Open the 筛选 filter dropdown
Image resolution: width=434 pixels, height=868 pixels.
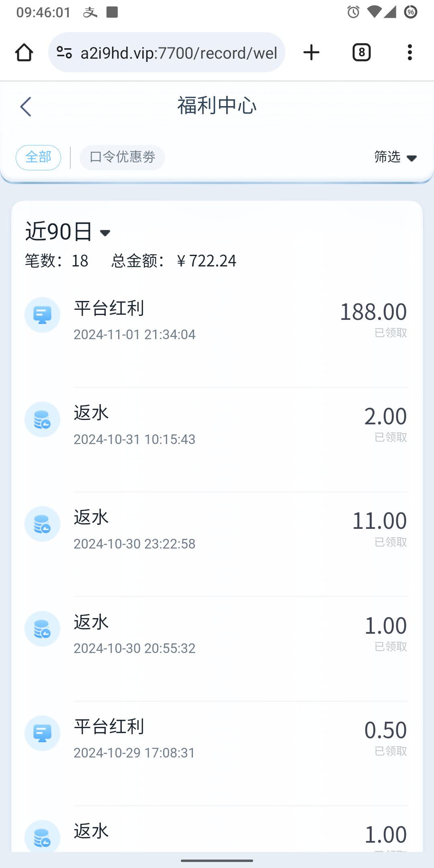[395, 157]
